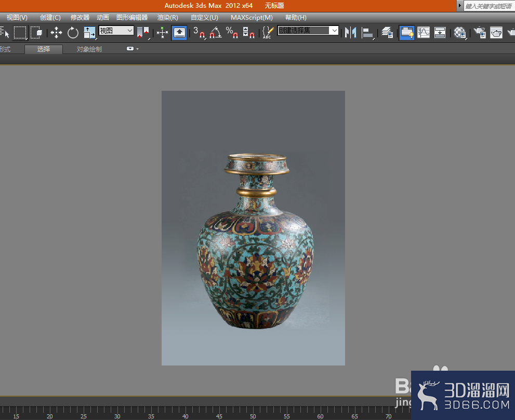515x420 pixels.
Task: Open the Curve Editor
Action: tap(424, 33)
